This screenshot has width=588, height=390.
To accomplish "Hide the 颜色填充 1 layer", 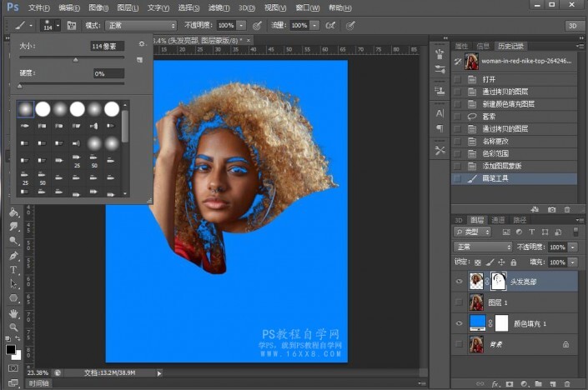I will 459,323.
